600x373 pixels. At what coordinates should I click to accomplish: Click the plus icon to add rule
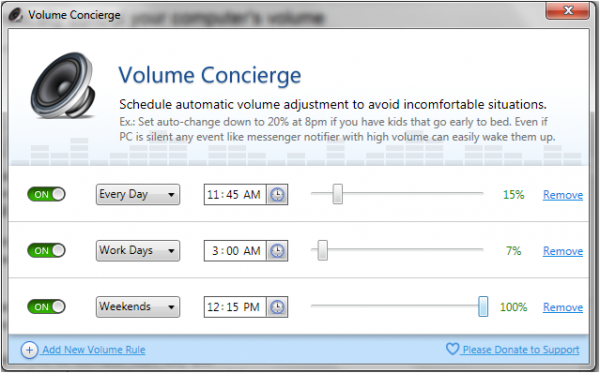(29, 350)
